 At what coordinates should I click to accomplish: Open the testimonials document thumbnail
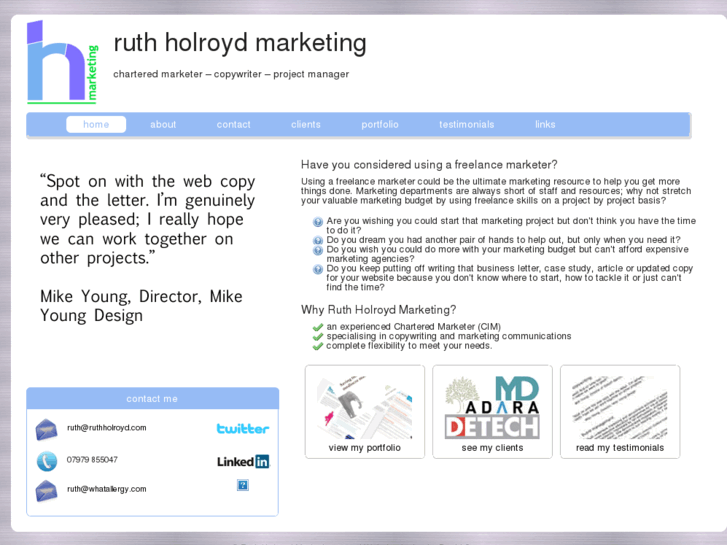click(620, 407)
